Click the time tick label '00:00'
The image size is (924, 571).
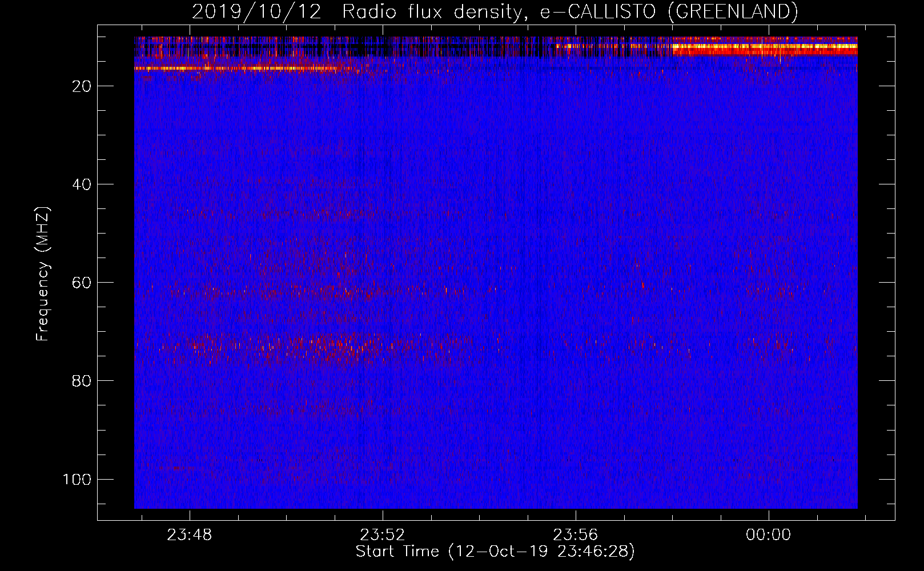coord(768,534)
